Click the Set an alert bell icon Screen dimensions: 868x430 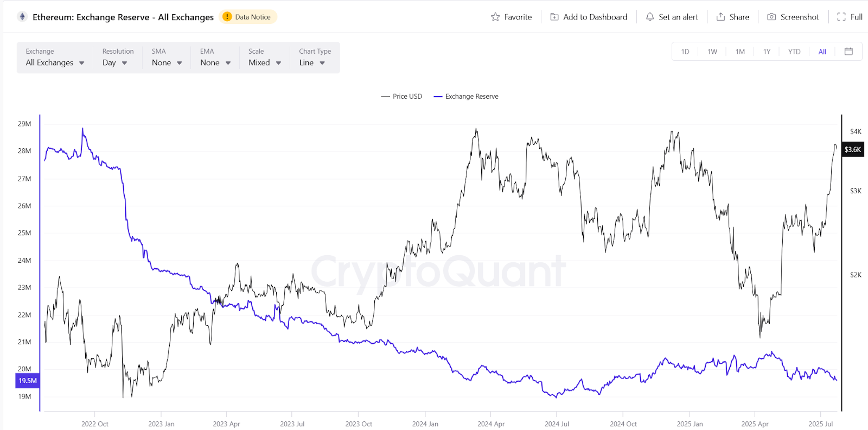coord(650,17)
